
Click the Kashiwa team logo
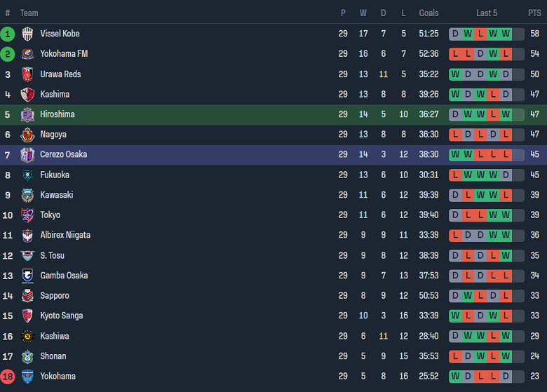(x=27, y=337)
